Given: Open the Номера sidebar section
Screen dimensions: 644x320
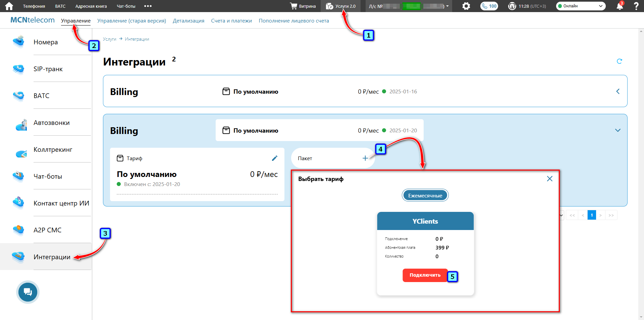Looking at the screenshot, I should click(46, 42).
